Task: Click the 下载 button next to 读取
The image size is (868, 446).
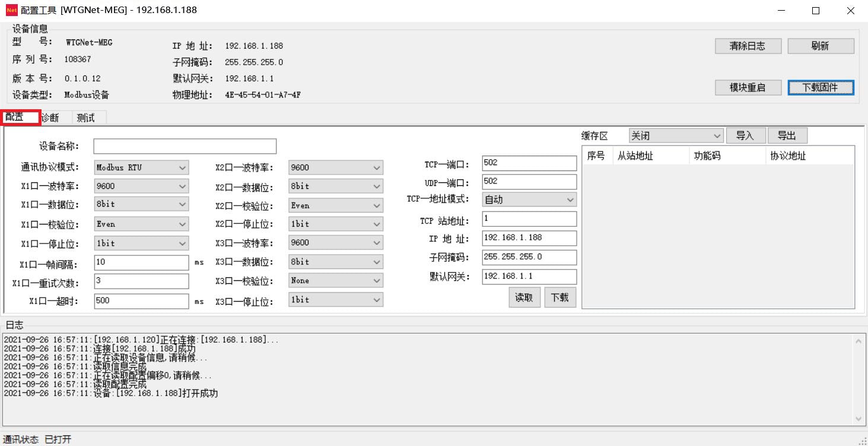Action: click(x=560, y=298)
